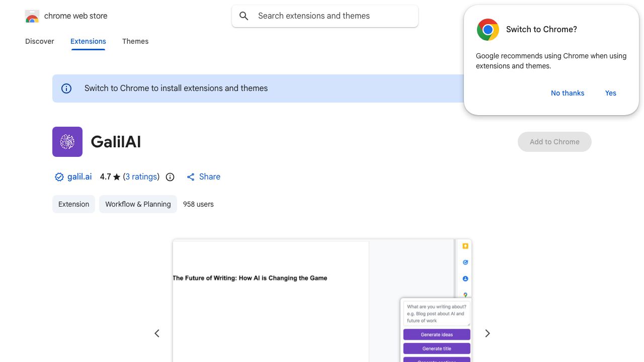Click the search magnifier icon
Screen dimensions: 644x362
244,16
